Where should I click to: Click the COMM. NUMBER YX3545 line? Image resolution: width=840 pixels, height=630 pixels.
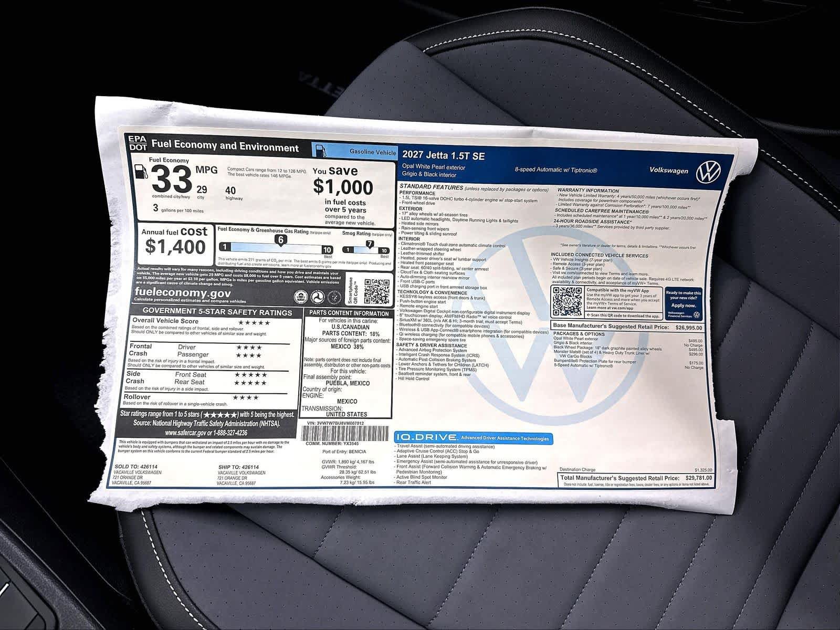[x=333, y=444]
